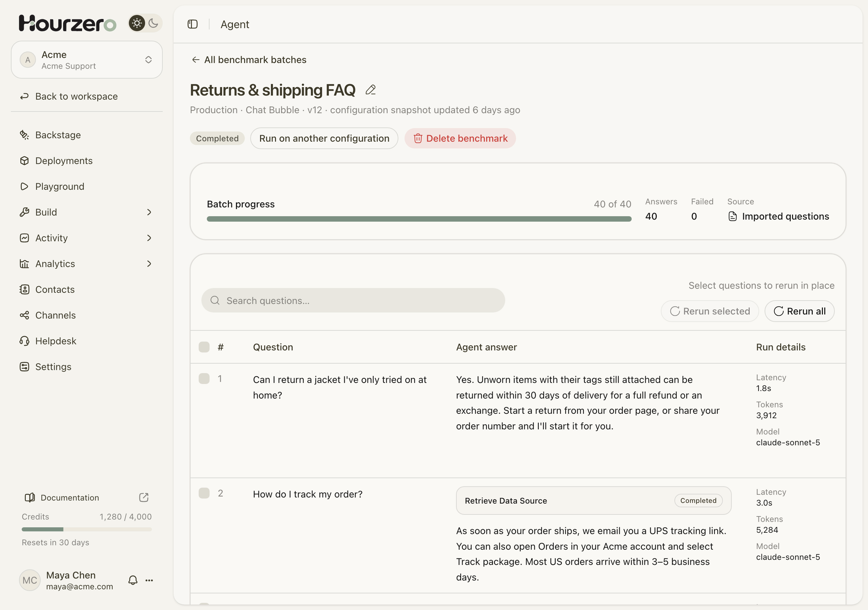Screen dimensions: 868x610
Task: Expand the Activity submenu chevron
Action: tap(149, 238)
